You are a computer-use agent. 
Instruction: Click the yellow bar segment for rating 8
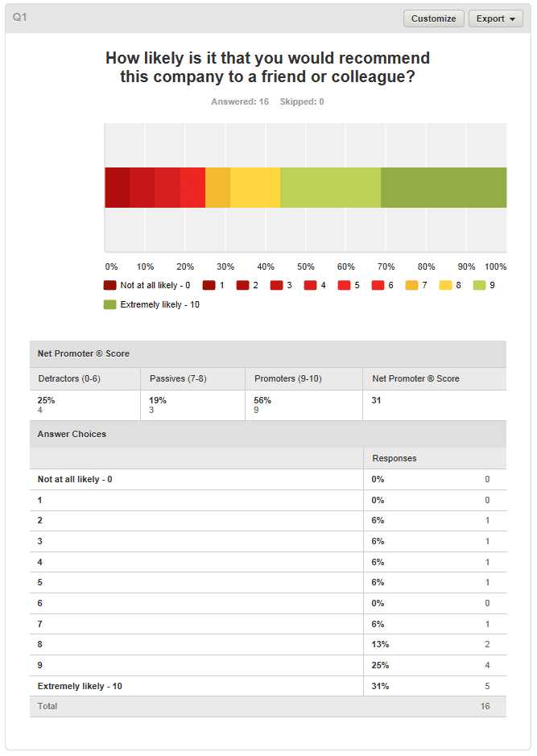point(254,188)
